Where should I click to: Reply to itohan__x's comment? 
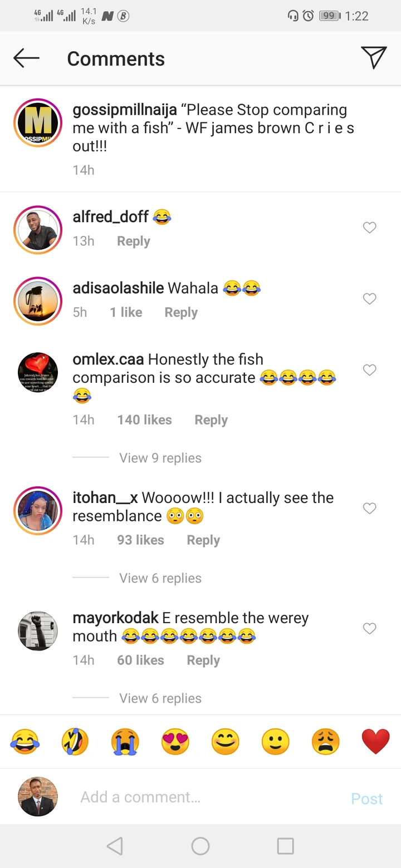click(x=203, y=540)
